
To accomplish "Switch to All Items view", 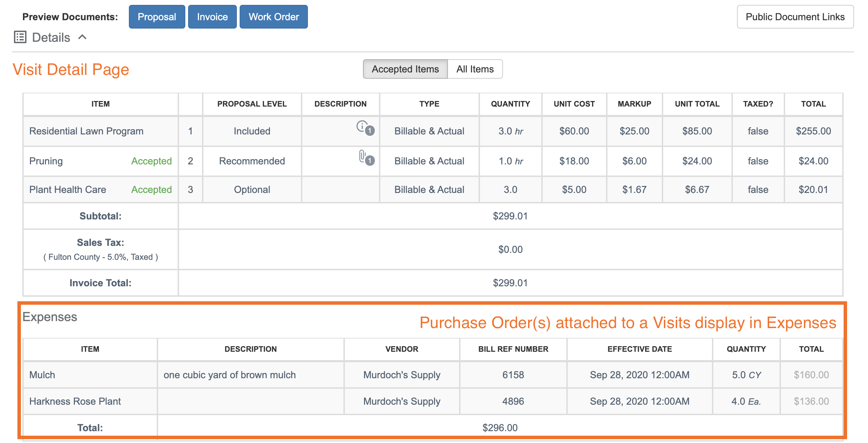I will (475, 69).
